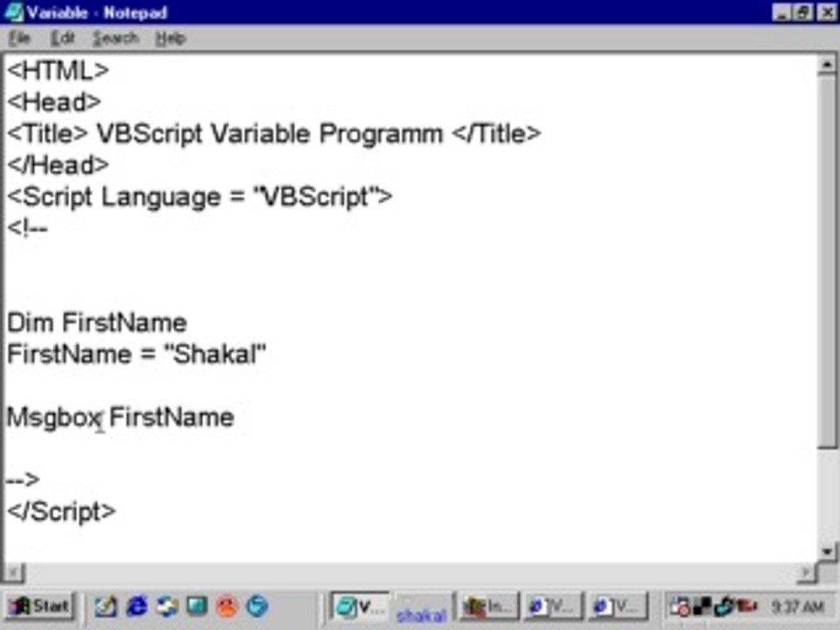The image size is (840, 630).
Task: Close the Variable Notepad window
Action: pos(827,12)
